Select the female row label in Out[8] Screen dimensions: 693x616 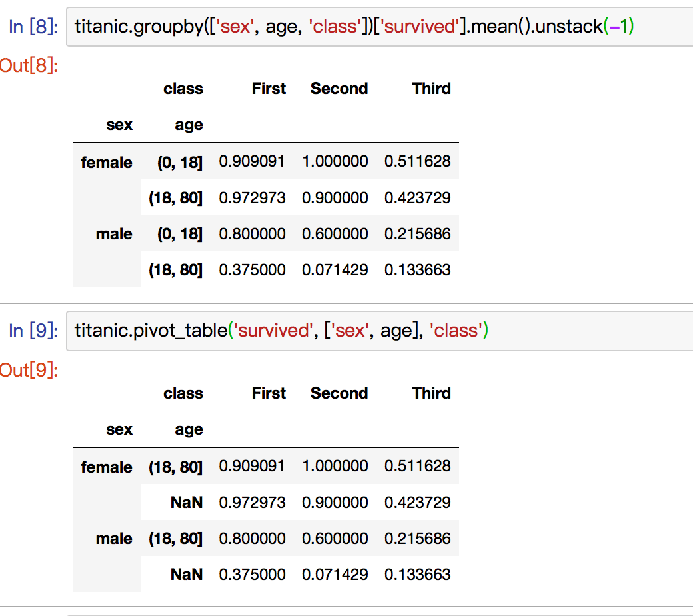pyautogui.click(x=106, y=162)
